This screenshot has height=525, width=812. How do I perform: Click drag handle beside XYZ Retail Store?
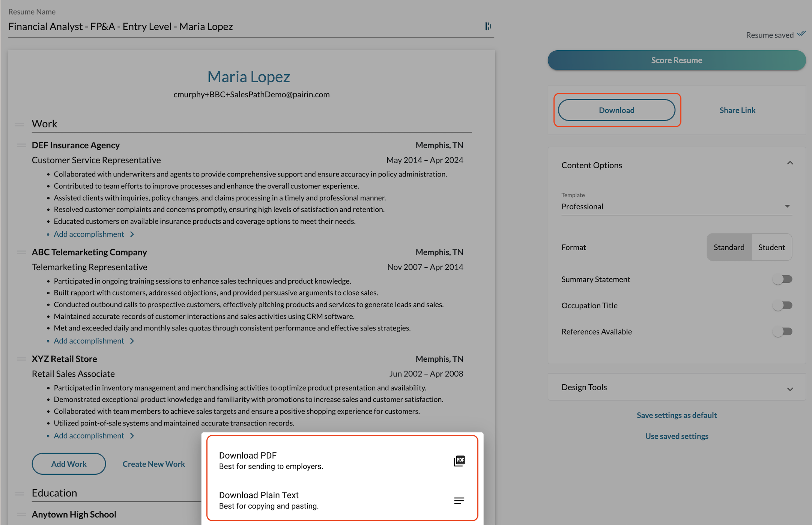click(x=21, y=359)
